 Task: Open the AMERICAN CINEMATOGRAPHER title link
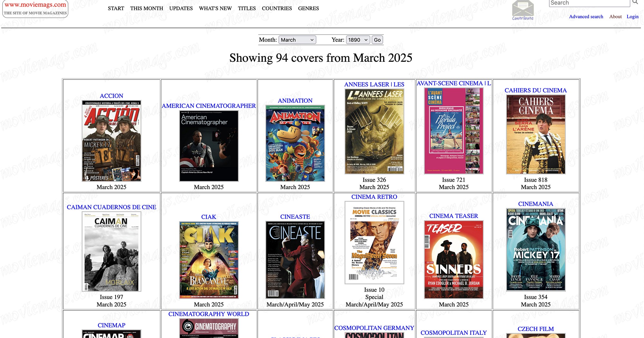209,106
